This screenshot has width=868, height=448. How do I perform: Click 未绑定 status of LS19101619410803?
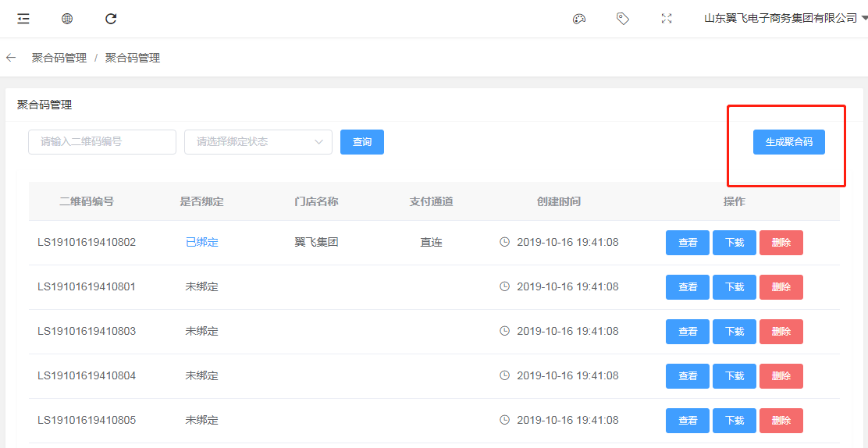pos(202,331)
